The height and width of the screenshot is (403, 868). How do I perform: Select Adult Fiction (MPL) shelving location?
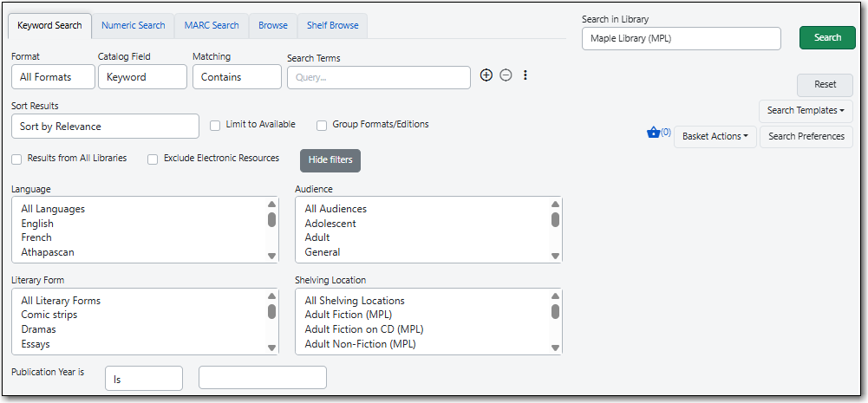349,315
